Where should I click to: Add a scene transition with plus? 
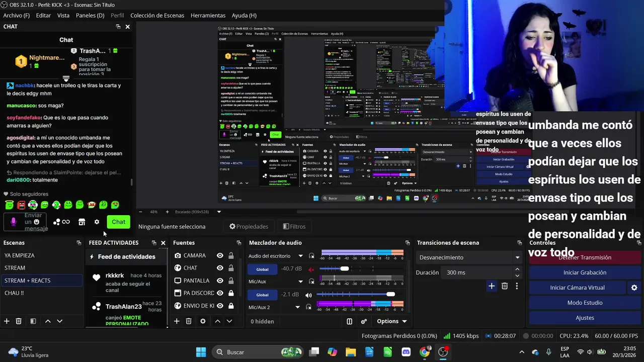tap(492, 286)
